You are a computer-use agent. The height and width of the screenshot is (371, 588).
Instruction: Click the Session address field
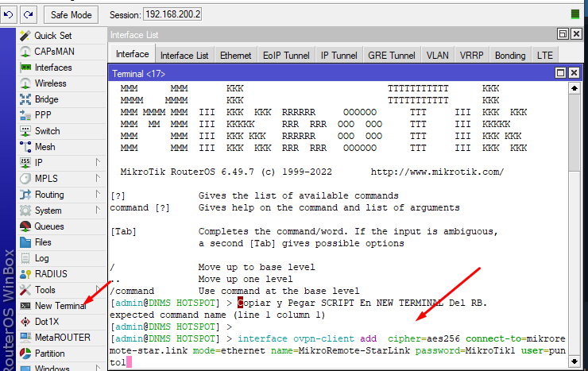pos(172,14)
